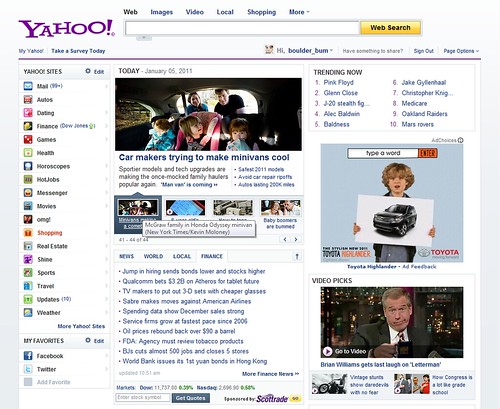500x409 pixels.
Task: Click the gear icon beside Yahoo! Sites Edit
Action: [x=88, y=71]
